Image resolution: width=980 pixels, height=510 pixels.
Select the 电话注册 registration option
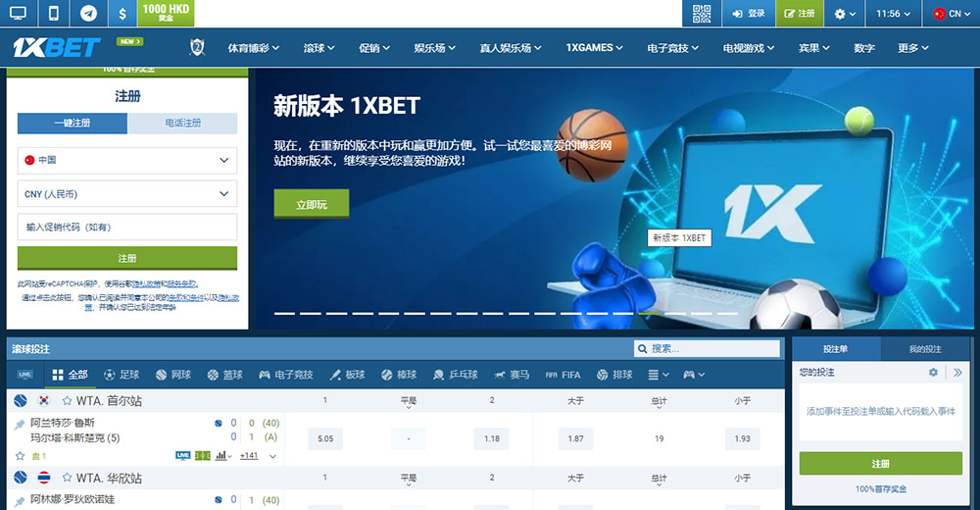[x=182, y=123]
